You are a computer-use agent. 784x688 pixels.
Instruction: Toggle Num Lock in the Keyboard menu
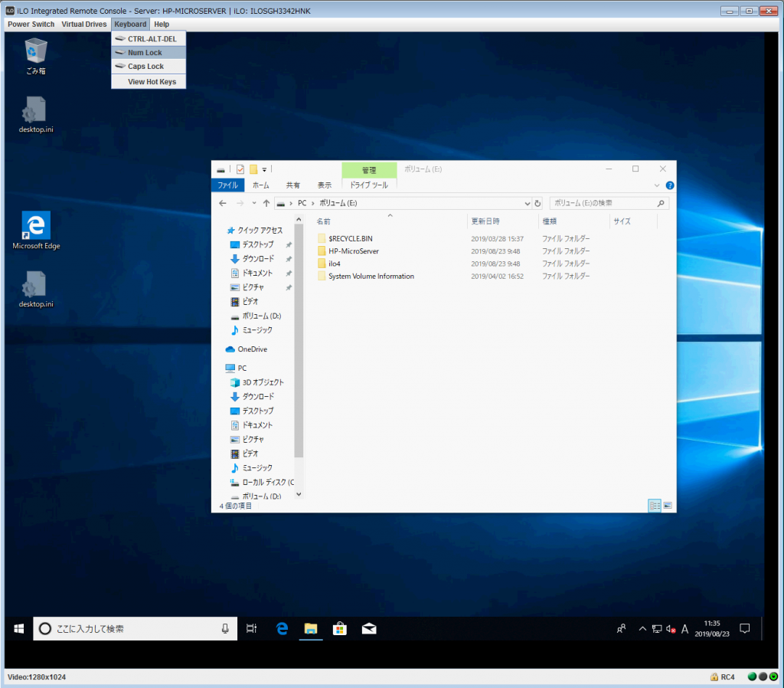tap(145, 53)
